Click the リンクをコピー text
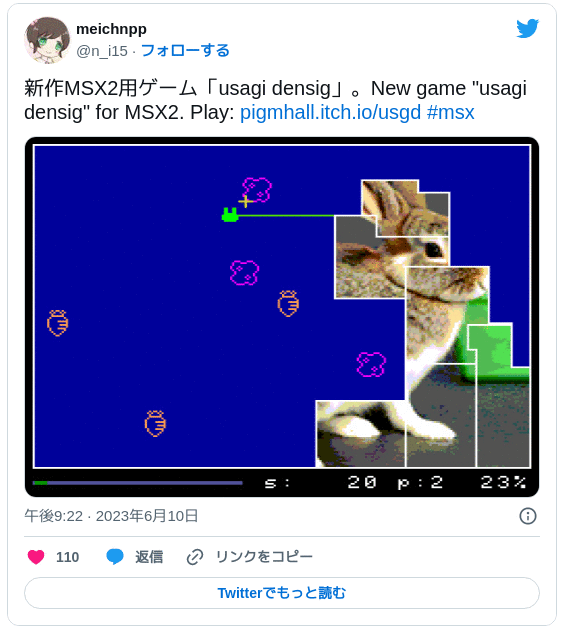The height and width of the screenshot is (630, 564). coord(264,557)
